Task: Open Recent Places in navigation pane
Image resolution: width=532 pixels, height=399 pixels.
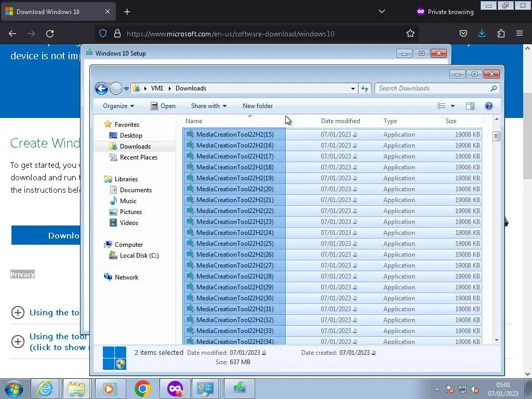Action: [x=138, y=157]
